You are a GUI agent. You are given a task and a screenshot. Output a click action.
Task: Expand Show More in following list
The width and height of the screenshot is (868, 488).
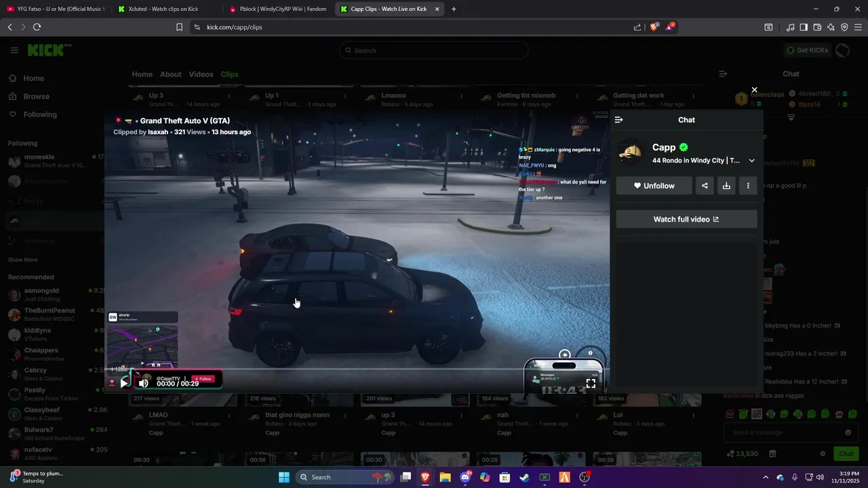tap(22, 260)
